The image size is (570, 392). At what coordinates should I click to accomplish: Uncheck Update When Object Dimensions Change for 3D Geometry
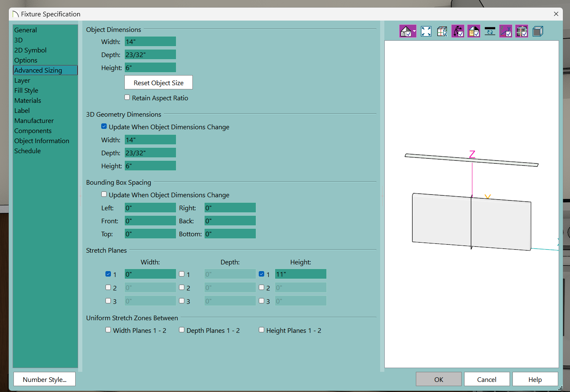(104, 126)
